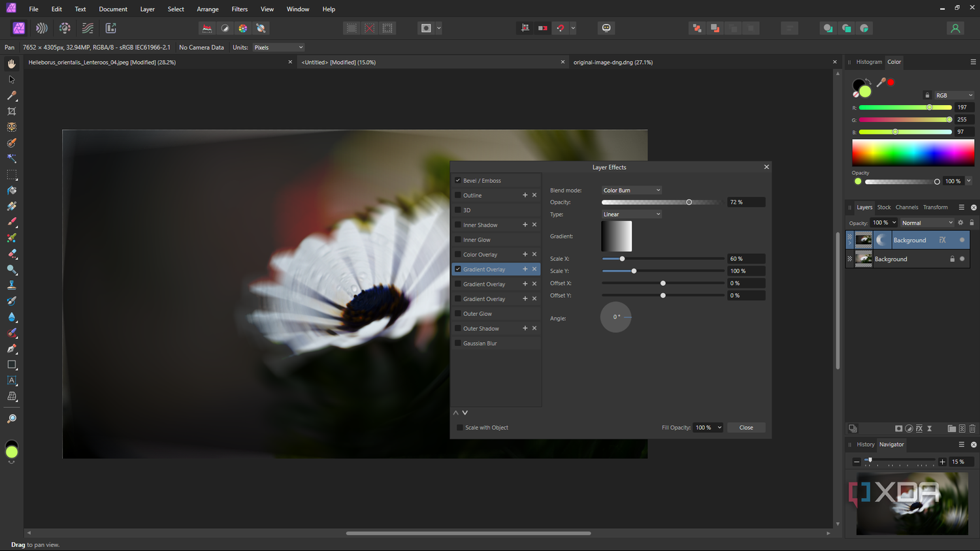Click the Angle dial control
The height and width of the screenshot is (551, 980).
616,317
